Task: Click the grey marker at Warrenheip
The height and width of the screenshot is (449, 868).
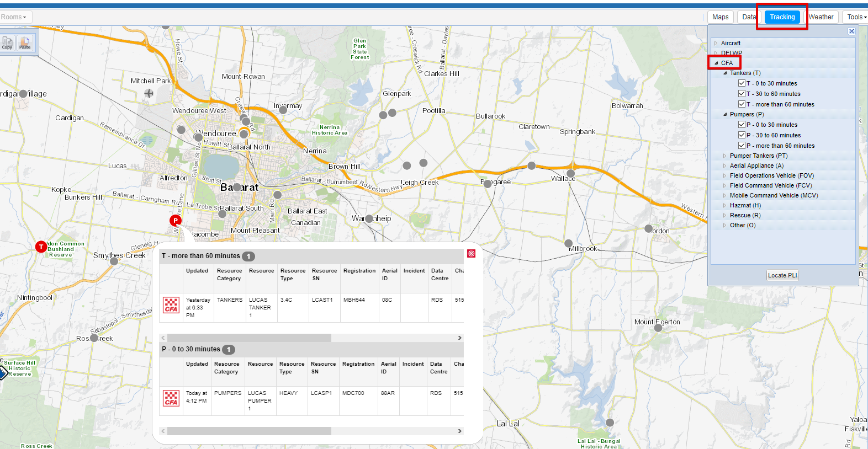Action: point(369,218)
